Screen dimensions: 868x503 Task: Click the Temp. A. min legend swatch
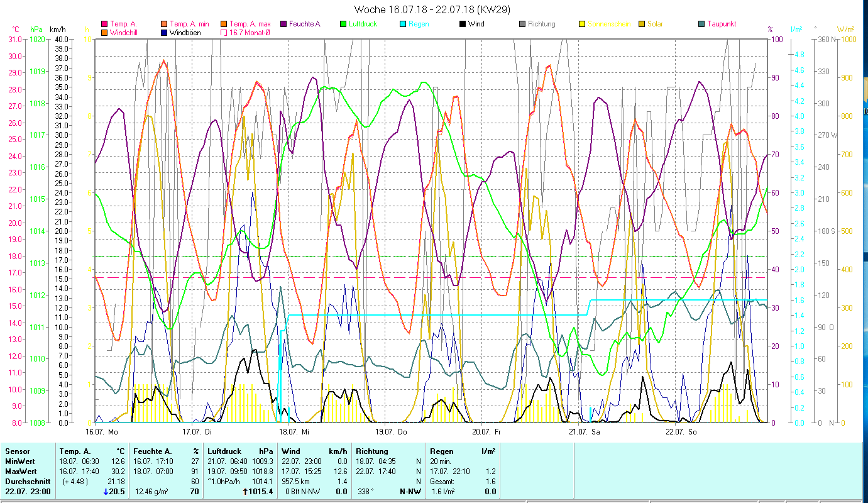[164, 24]
